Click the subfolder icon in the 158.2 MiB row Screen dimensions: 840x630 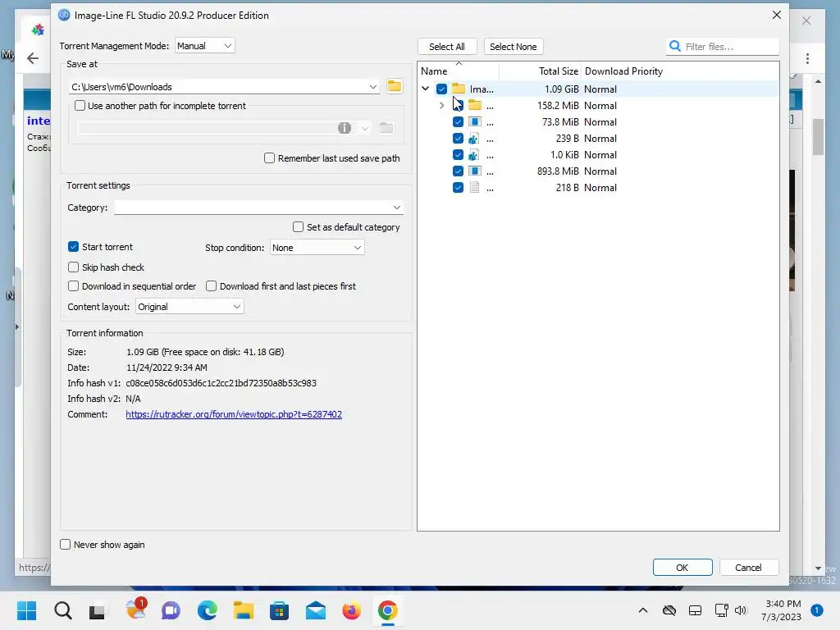(475, 106)
